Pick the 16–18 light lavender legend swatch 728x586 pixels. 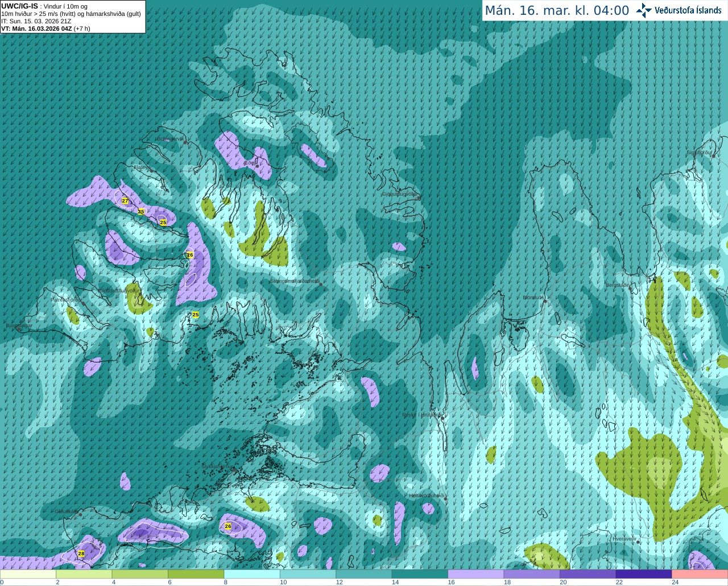[x=476, y=574]
